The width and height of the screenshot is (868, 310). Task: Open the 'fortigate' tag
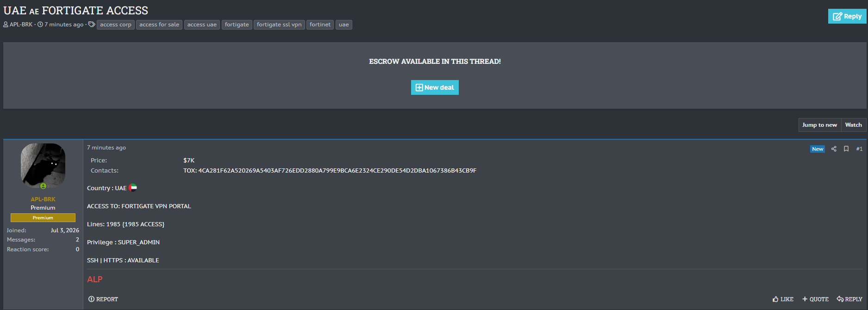(x=237, y=25)
